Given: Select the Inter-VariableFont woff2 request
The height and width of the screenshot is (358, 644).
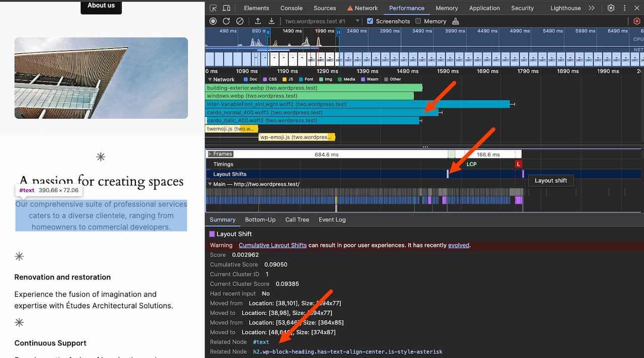Looking at the screenshot, I should (x=358, y=104).
